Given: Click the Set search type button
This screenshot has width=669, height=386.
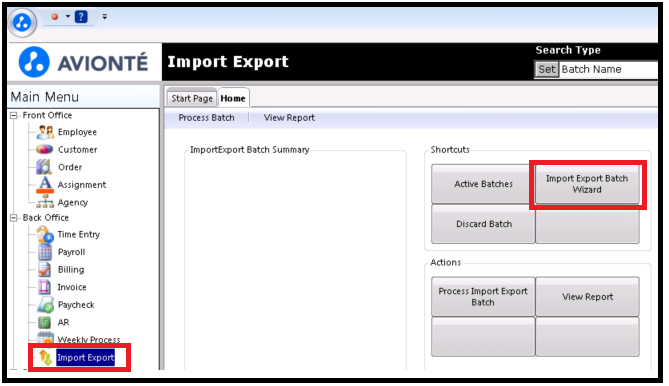Looking at the screenshot, I should pos(547,69).
